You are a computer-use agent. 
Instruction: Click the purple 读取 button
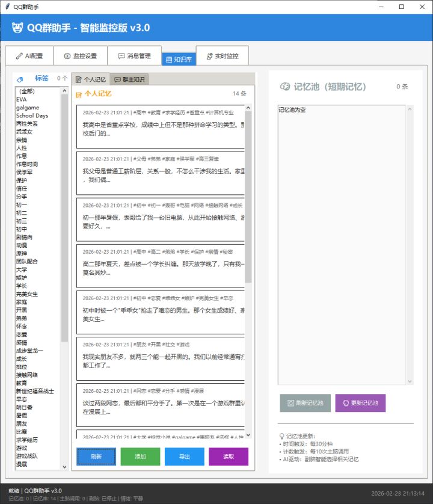click(x=229, y=456)
